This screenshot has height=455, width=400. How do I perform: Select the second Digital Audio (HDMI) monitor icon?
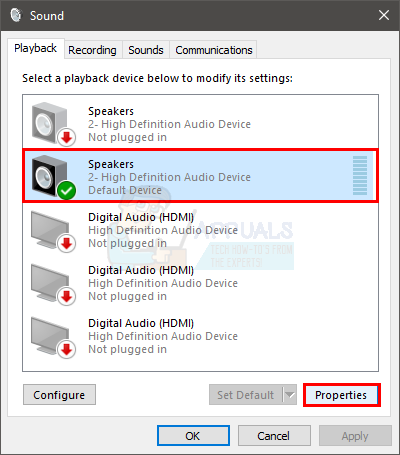[53, 284]
